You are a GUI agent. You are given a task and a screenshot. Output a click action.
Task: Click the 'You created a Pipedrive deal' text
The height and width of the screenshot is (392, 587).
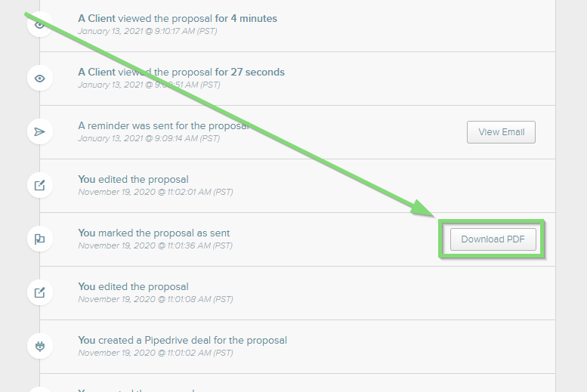pyautogui.click(x=182, y=341)
